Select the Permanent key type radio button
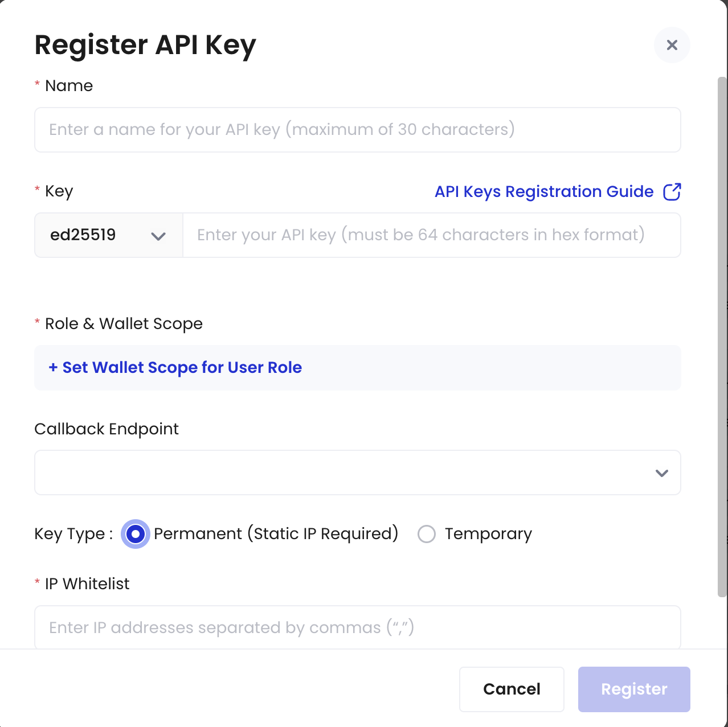 point(136,534)
